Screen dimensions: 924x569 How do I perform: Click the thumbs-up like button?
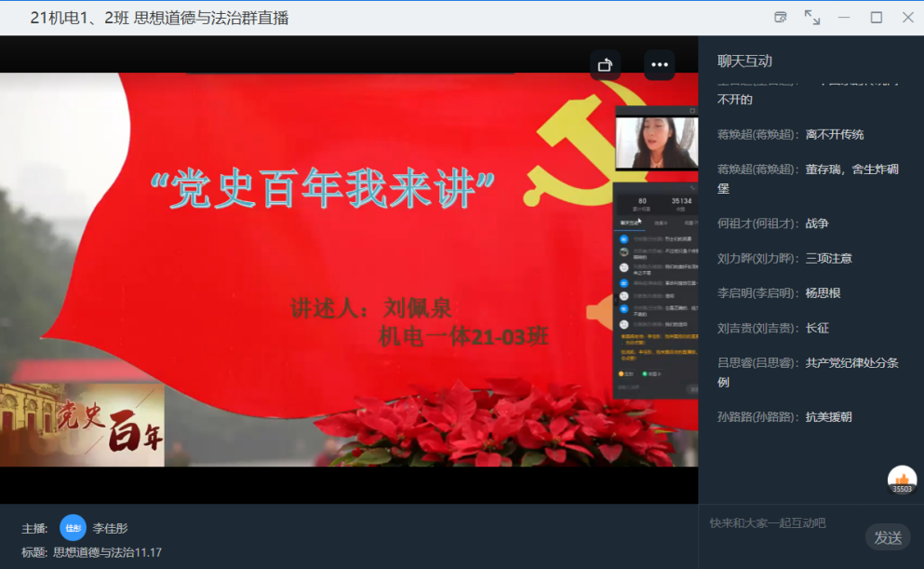(x=902, y=479)
